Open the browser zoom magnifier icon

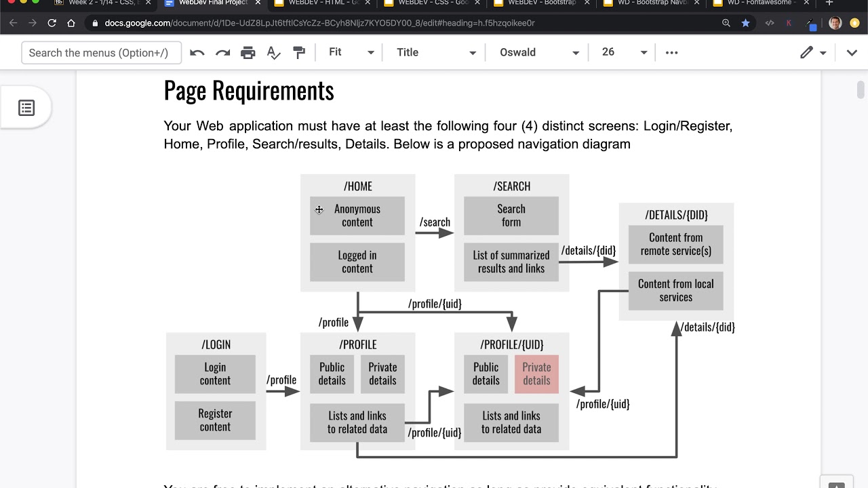pyautogui.click(x=726, y=23)
